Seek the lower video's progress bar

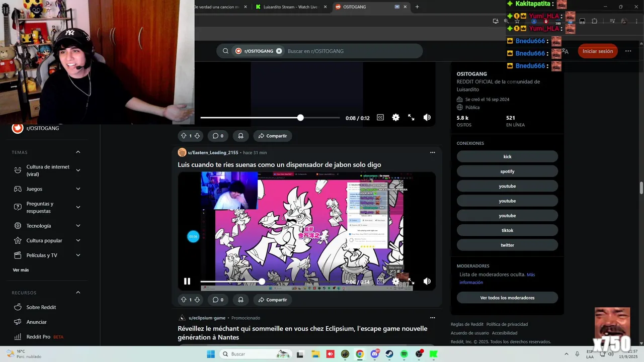[x=270, y=282]
